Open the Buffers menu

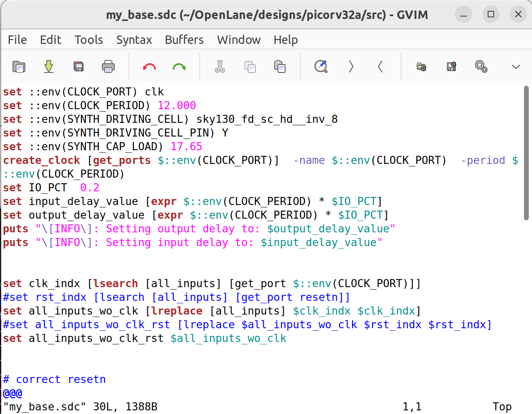click(184, 39)
